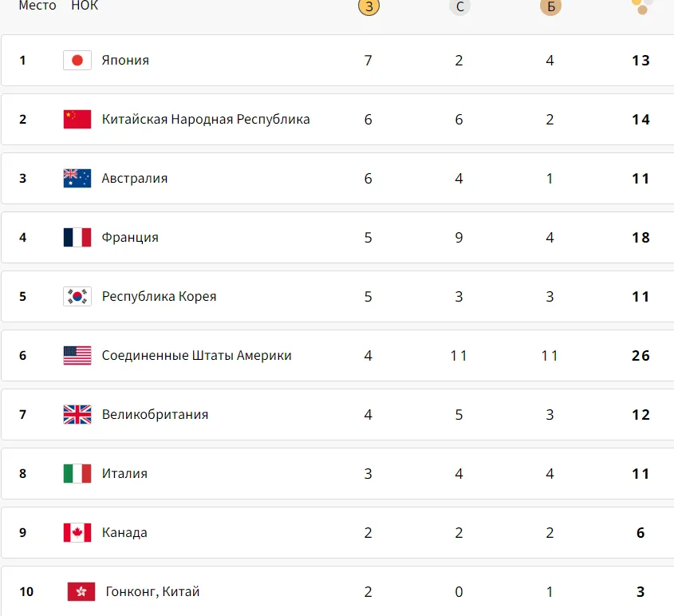Select the Италия table row
674x616 pixels.
(x=337, y=474)
